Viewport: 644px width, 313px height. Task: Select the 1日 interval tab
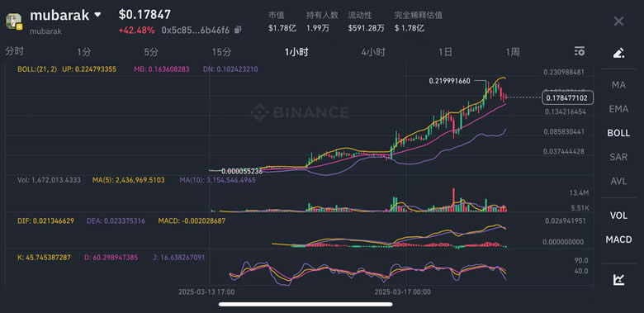(445, 52)
